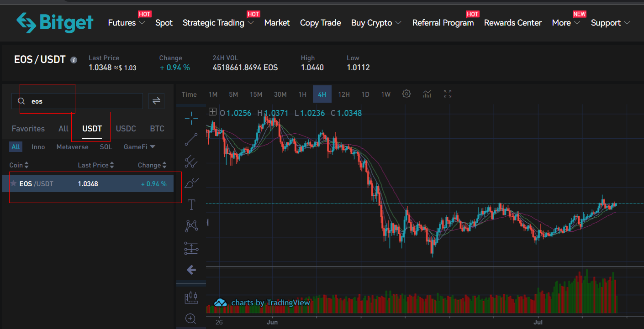Image resolution: width=644 pixels, height=329 pixels.
Task: Set chart interval to 1W
Action: click(386, 94)
